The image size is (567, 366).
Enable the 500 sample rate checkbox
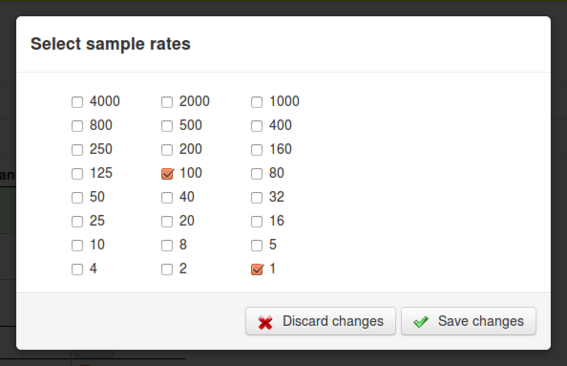point(167,126)
